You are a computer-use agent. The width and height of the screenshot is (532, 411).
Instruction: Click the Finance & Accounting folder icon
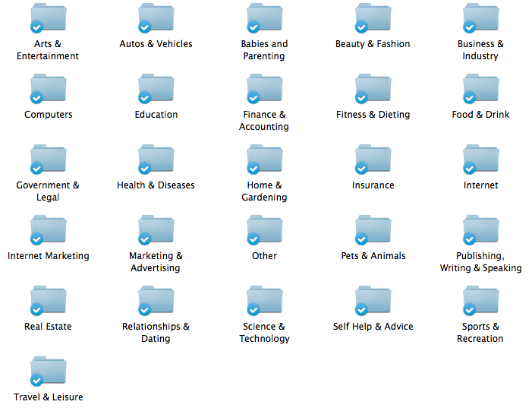[x=265, y=89]
